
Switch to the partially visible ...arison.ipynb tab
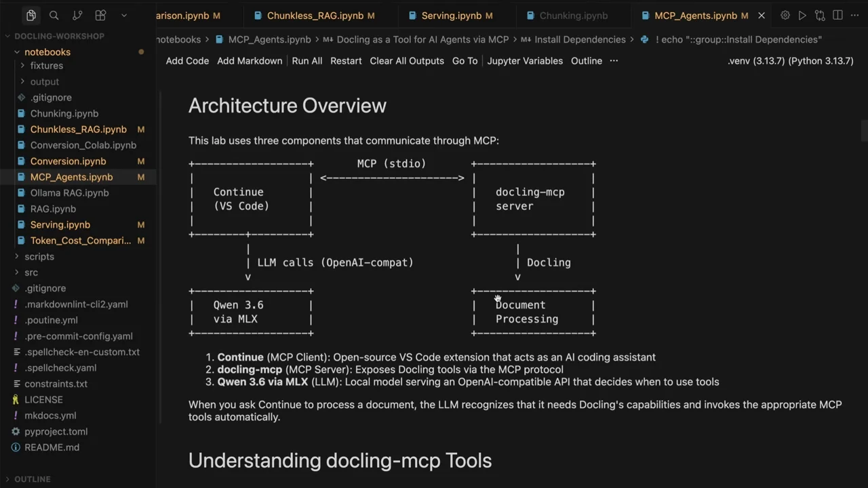point(188,15)
